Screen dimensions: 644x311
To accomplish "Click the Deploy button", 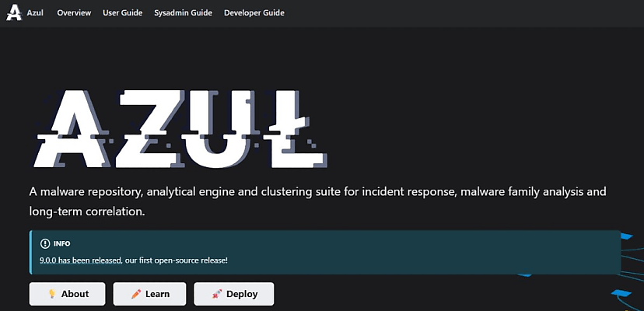I will tap(233, 294).
